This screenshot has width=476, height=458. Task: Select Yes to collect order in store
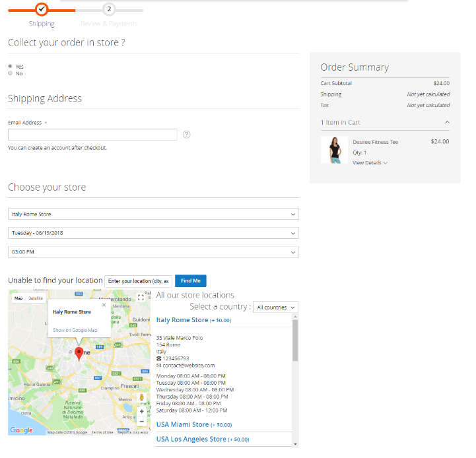pos(11,66)
